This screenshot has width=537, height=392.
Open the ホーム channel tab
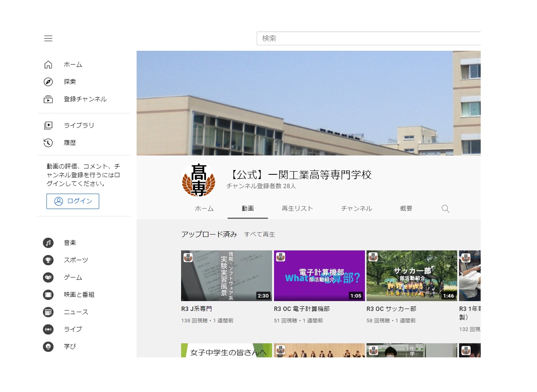pyautogui.click(x=204, y=209)
